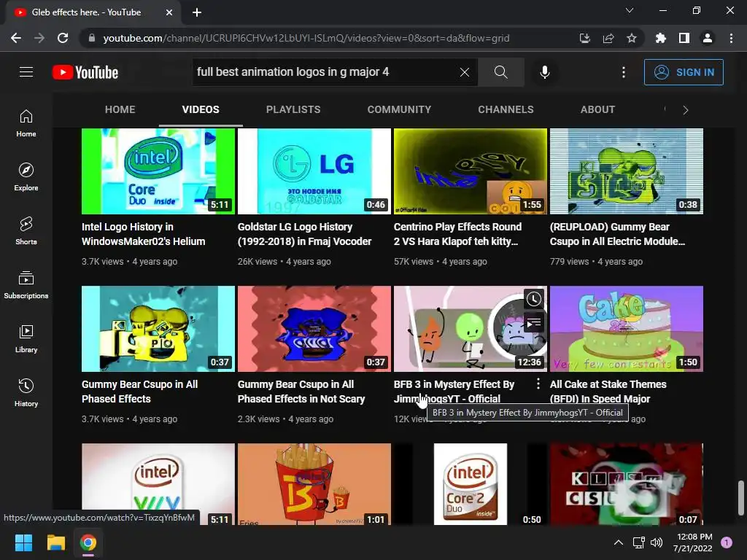The width and height of the screenshot is (747, 560).
Task: Share this page icon in address bar
Action: click(608, 38)
